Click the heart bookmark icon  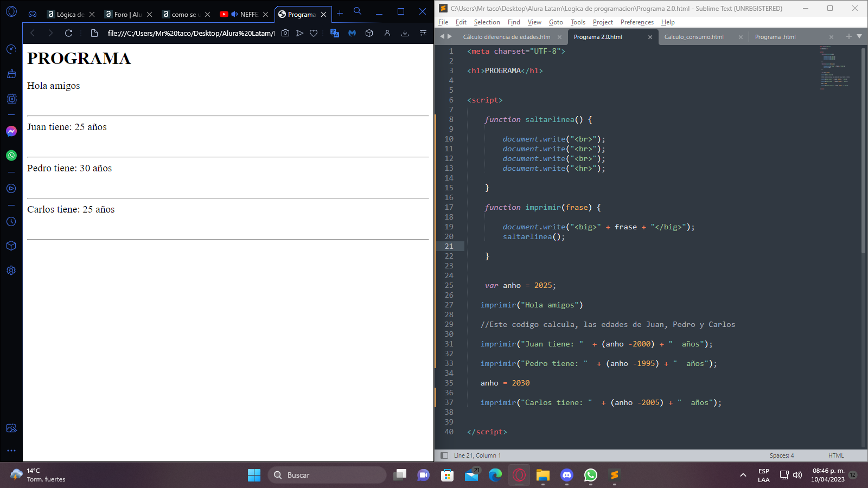[314, 33]
